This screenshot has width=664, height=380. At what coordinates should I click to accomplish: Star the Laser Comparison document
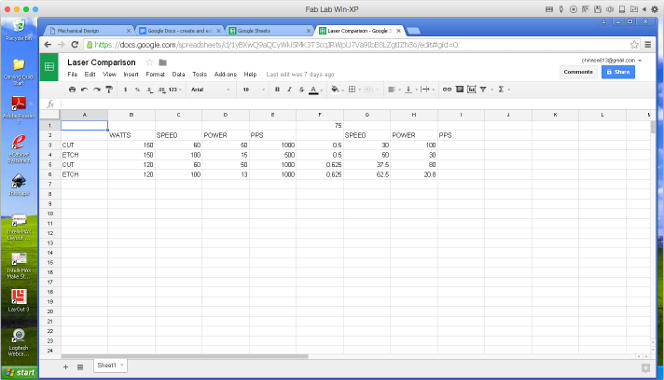pyautogui.click(x=149, y=62)
